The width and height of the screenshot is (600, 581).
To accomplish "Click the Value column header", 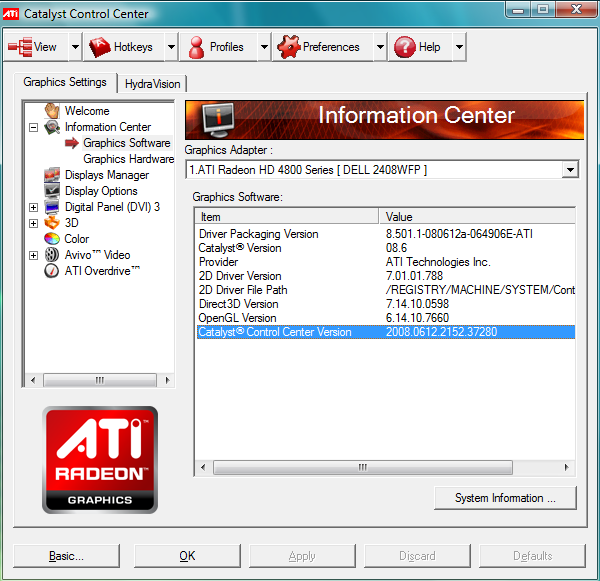I will click(x=477, y=217).
